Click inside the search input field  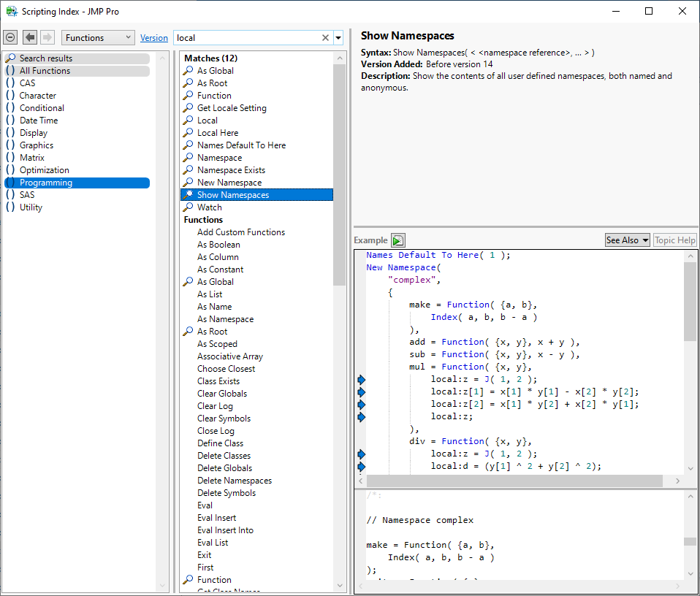click(245, 38)
